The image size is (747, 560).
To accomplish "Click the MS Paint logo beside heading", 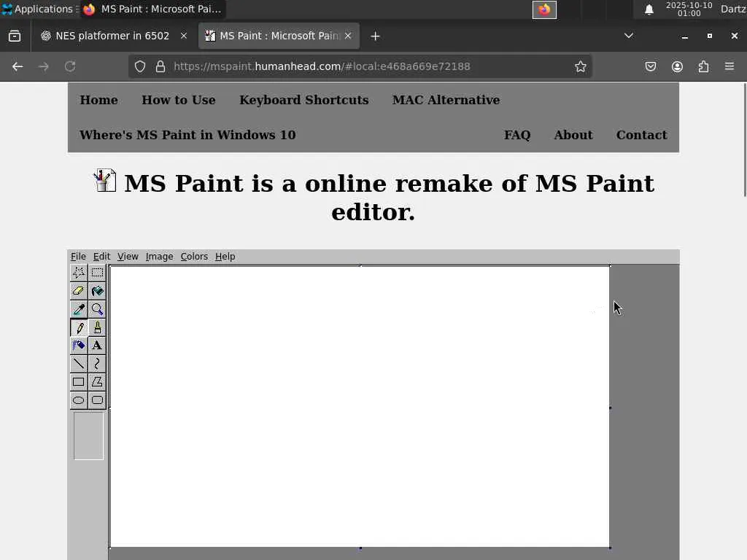I will tap(104, 181).
